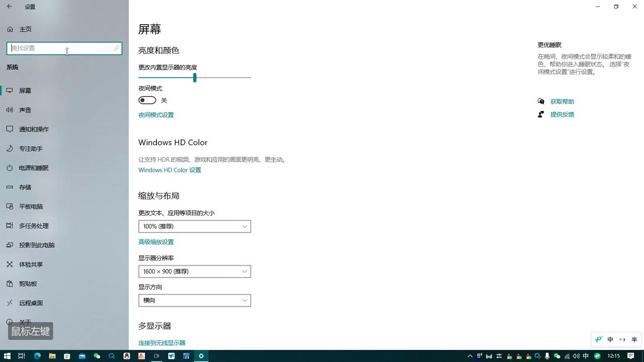Viewport: 644px width, 362px height.
Task: Open the 显示器分辨率 dropdown
Action: click(x=195, y=271)
